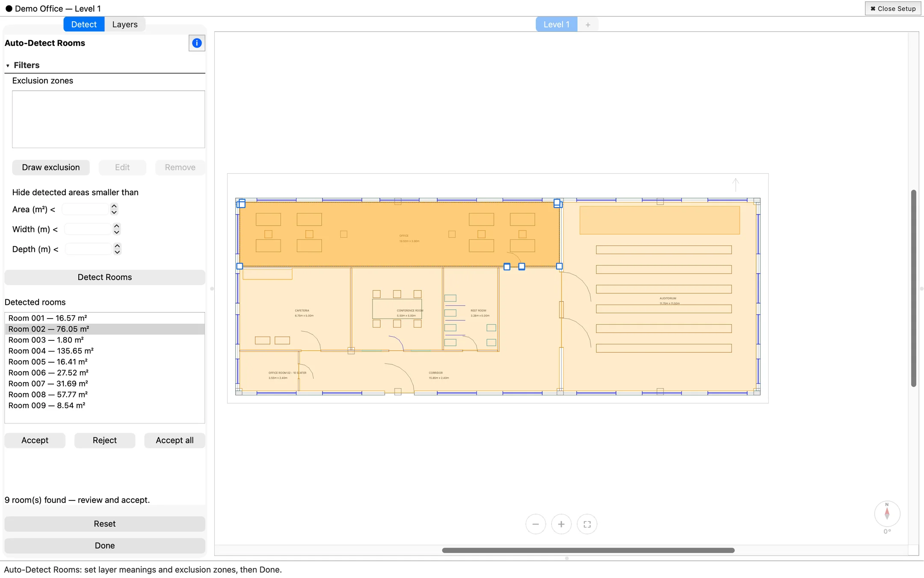Collapse the Filters section
Screen dimensions: 924x578
pos(8,66)
